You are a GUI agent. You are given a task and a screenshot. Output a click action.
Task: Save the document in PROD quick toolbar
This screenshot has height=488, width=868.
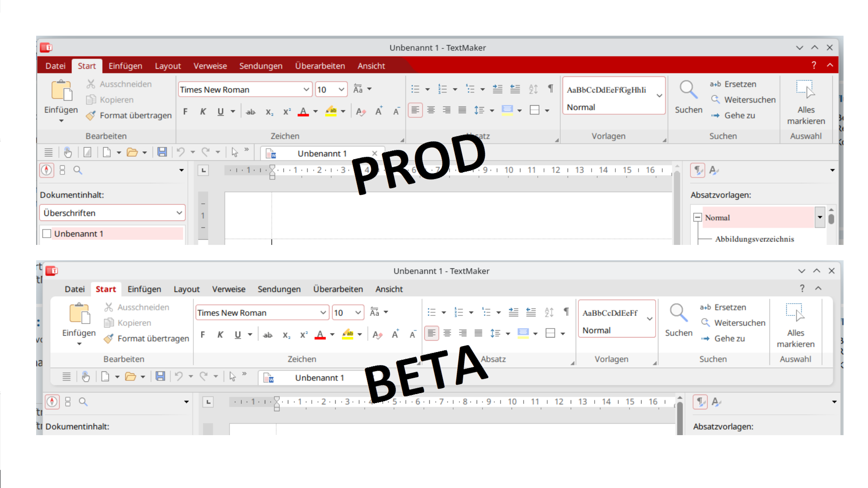coord(162,152)
